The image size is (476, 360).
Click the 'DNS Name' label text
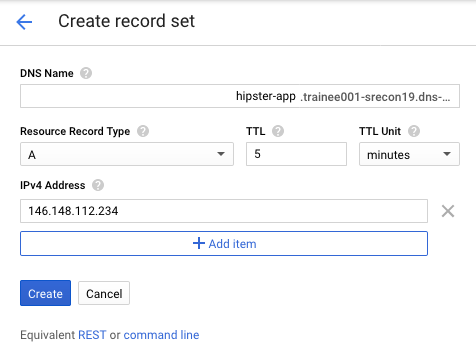coord(47,73)
